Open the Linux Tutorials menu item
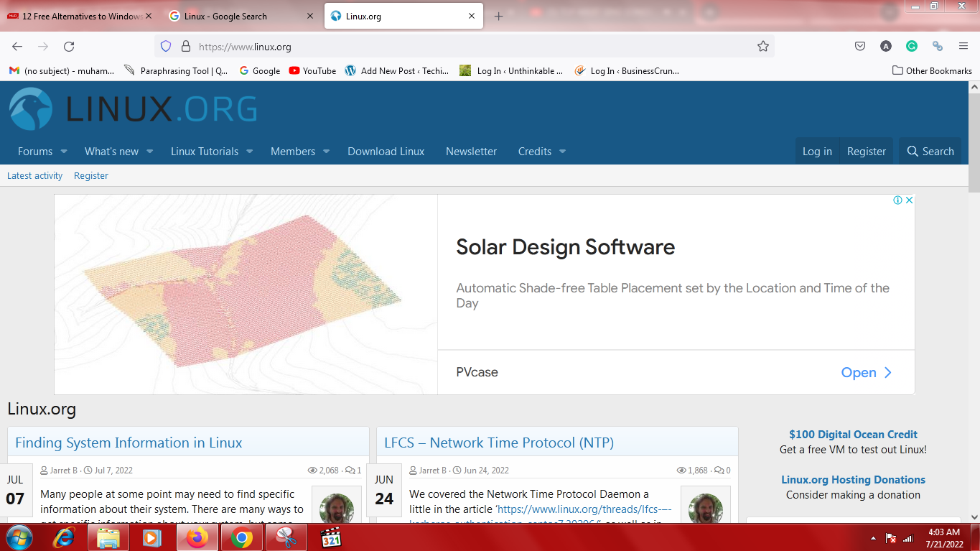Viewport: 980px width, 551px height. click(205, 152)
